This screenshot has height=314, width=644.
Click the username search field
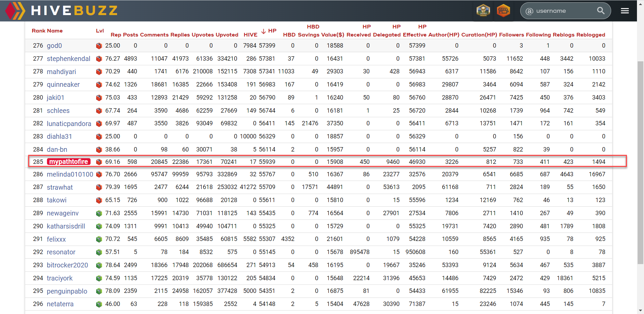tap(565, 11)
